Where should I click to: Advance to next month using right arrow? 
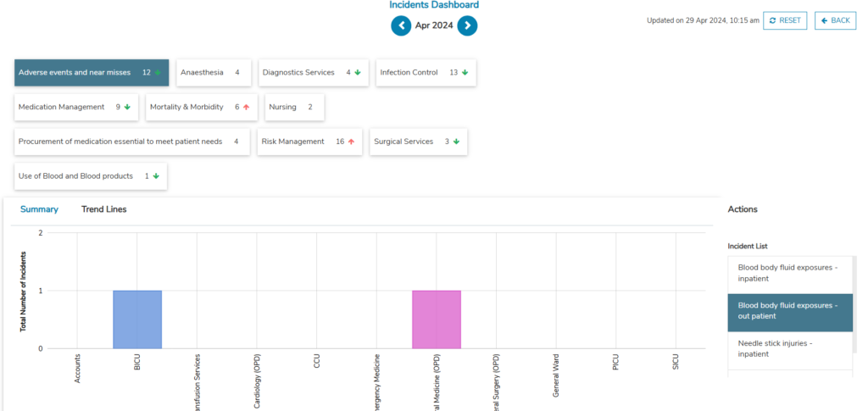point(467,26)
